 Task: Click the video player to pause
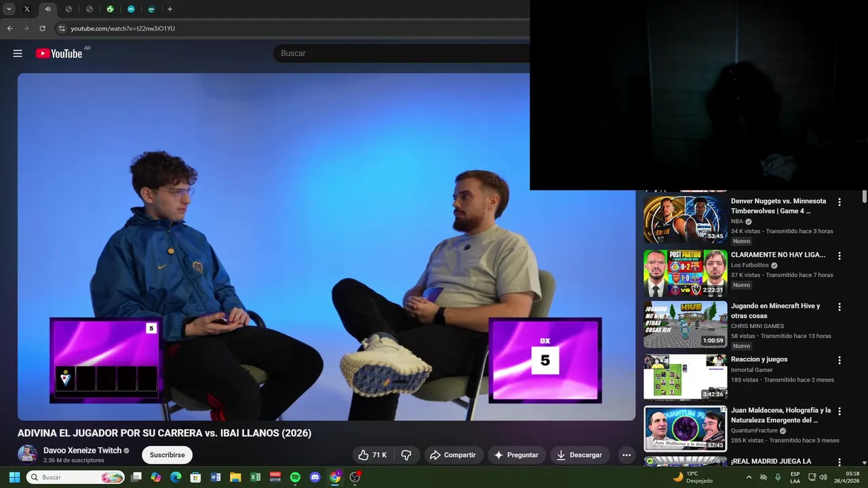326,247
